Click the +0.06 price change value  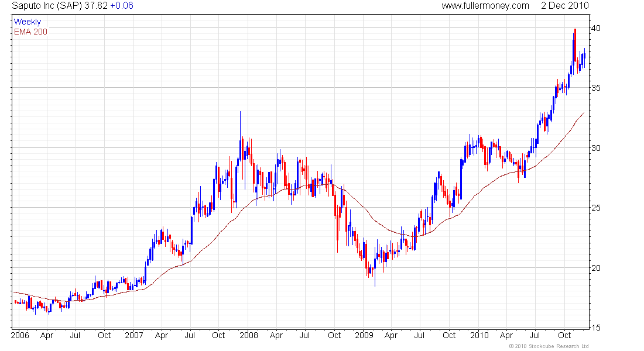tap(122, 6)
